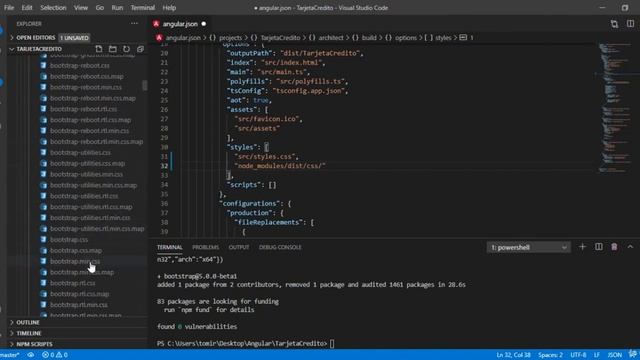640x360 pixels.
Task: Select the Terminal panel tab
Action: pyautogui.click(x=169, y=247)
